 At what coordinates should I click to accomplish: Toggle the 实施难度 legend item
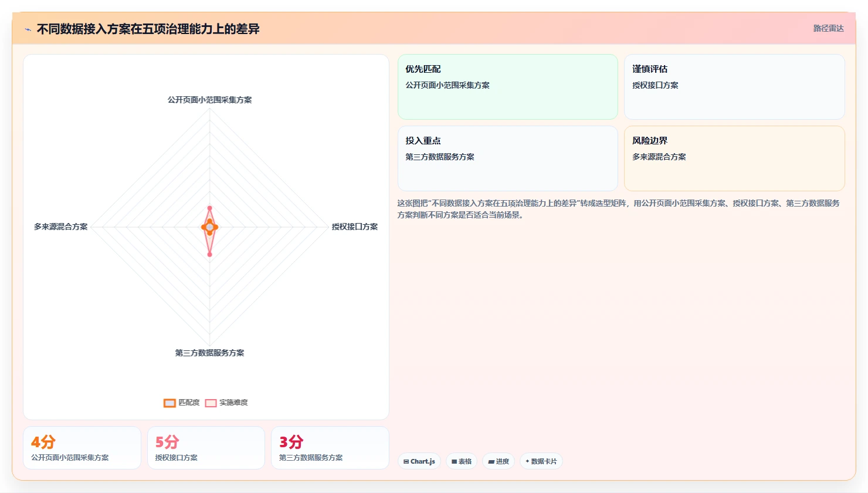tap(226, 403)
